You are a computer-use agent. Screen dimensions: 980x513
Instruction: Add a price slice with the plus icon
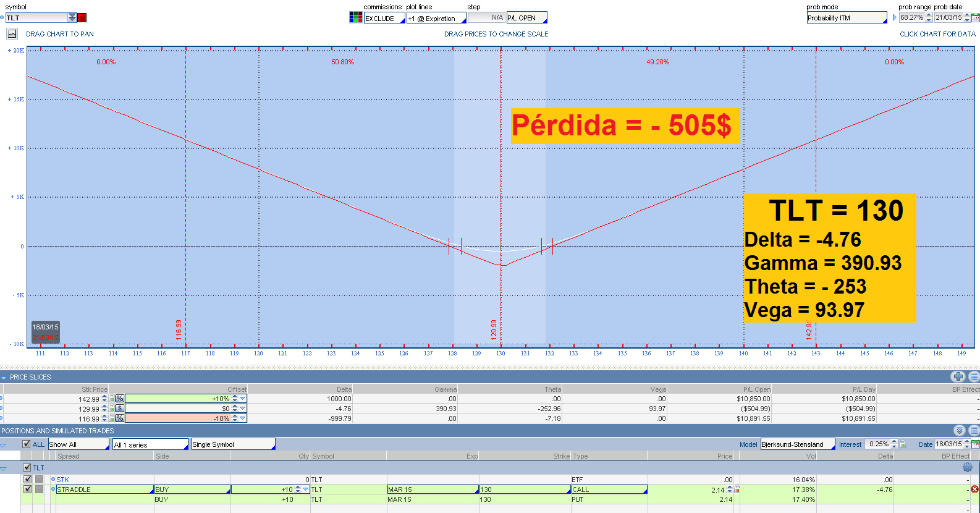click(958, 376)
